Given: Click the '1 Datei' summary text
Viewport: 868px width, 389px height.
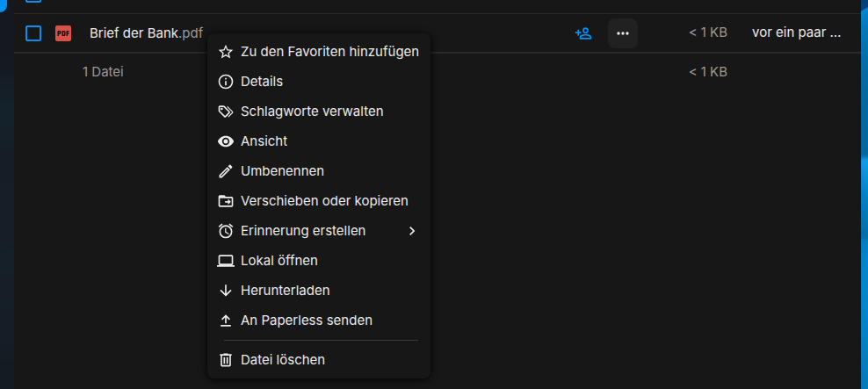Looking at the screenshot, I should click(x=103, y=72).
